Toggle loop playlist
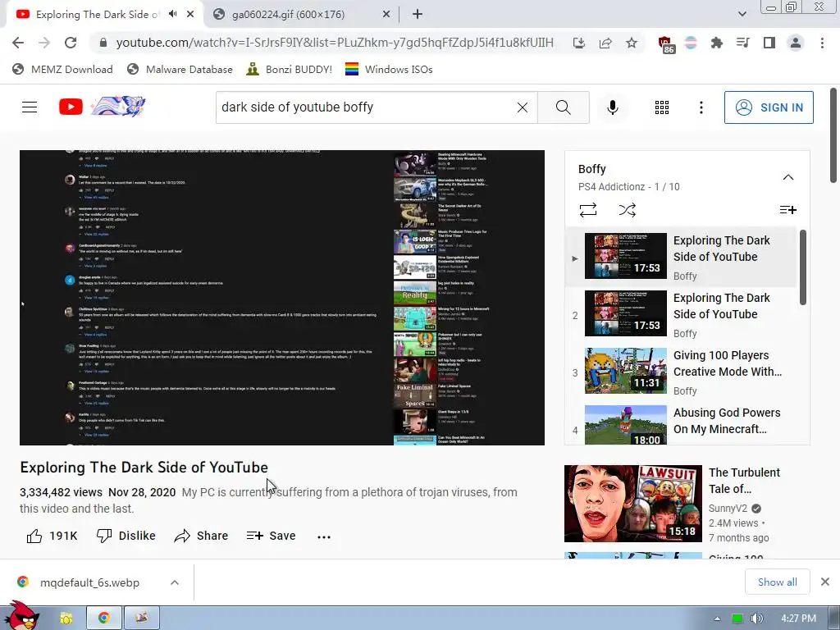This screenshot has width=840, height=630. click(587, 210)
